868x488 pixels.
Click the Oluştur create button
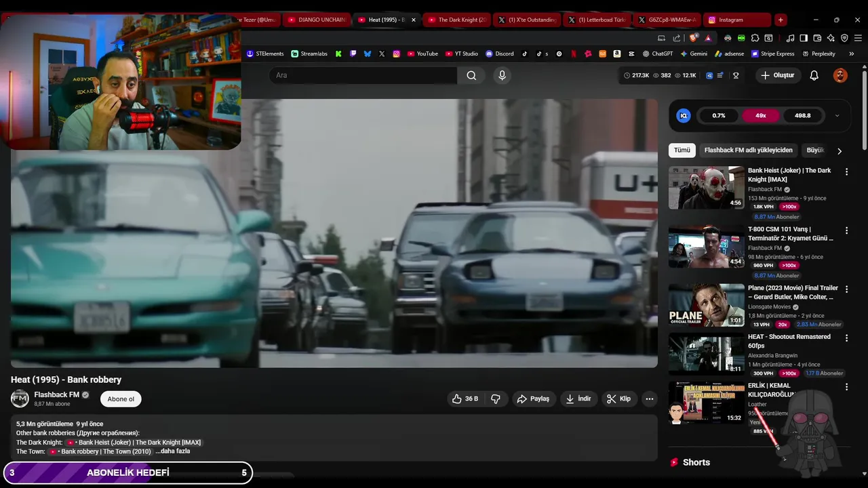coord(777,75)
